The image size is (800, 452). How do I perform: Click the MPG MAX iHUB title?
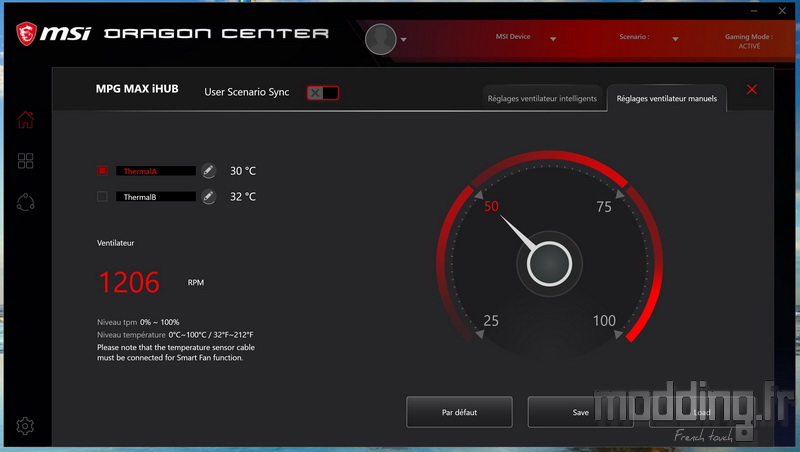[x=137, y=89]
